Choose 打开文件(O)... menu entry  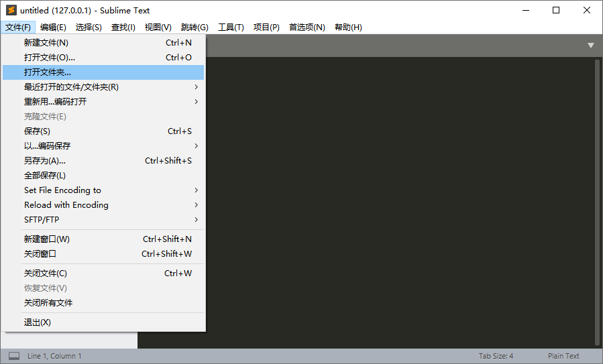click(103, 58)
